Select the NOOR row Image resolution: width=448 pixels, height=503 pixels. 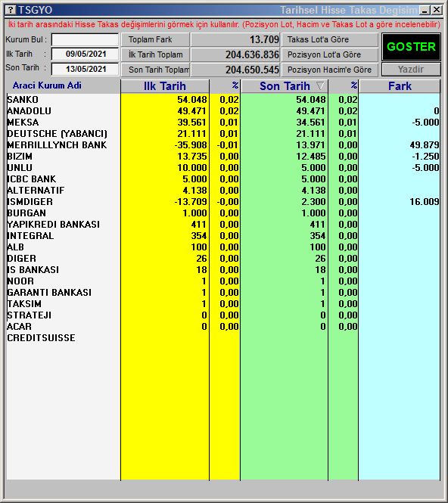pos(223,281)
